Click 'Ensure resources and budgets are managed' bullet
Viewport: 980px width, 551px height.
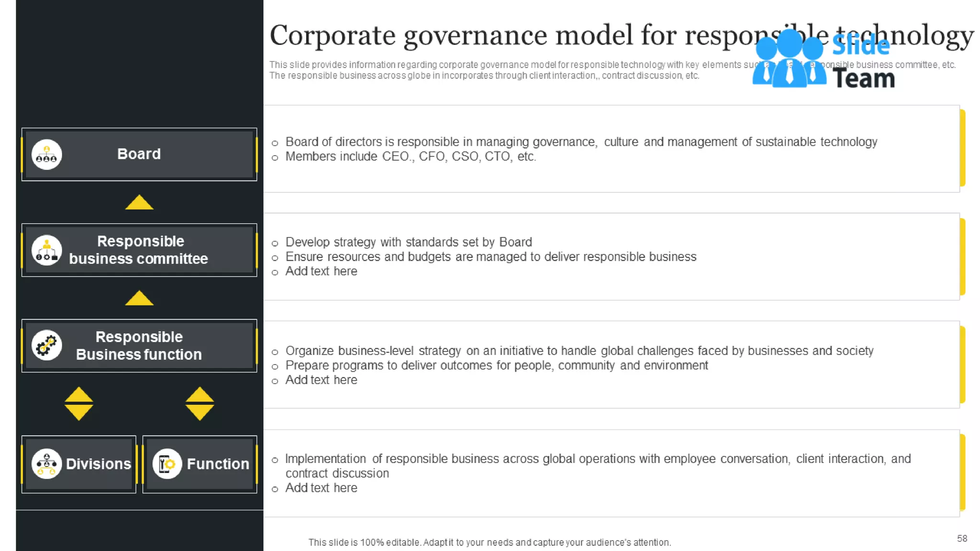point(491,257)
